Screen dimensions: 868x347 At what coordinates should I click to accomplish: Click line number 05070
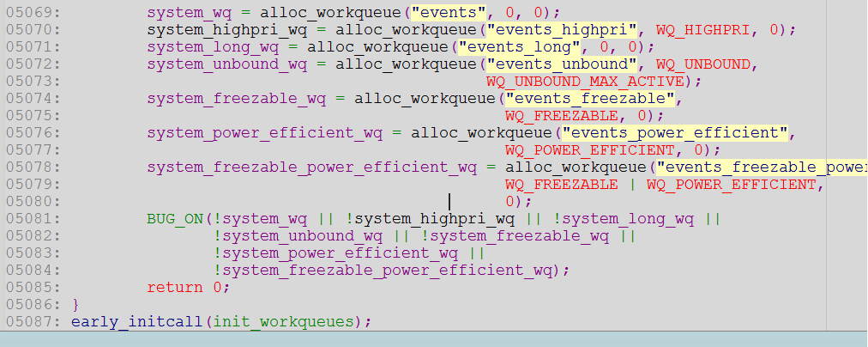(32, 29)
